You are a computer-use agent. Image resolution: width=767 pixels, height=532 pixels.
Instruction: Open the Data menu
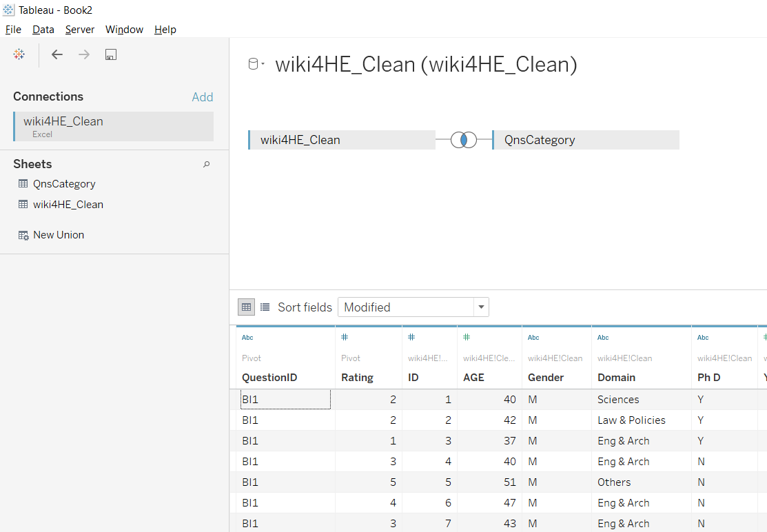pyautogui.click(x=43, y=30)
